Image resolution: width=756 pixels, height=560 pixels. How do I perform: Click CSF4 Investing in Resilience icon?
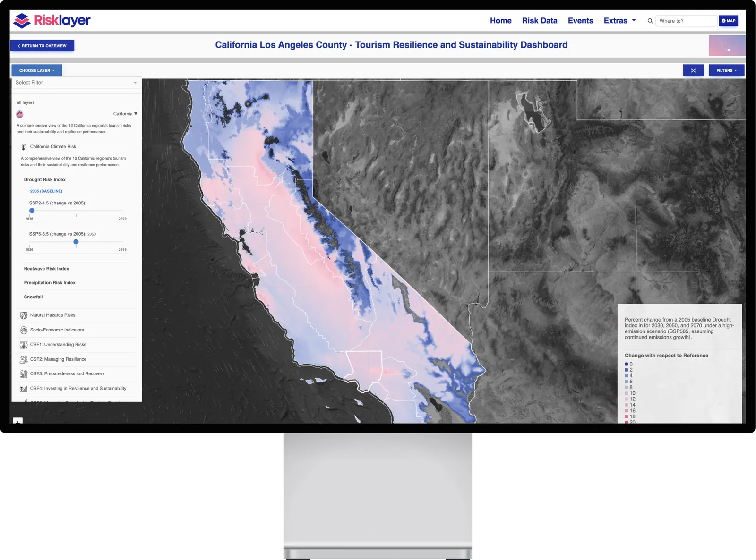[24, 389]
